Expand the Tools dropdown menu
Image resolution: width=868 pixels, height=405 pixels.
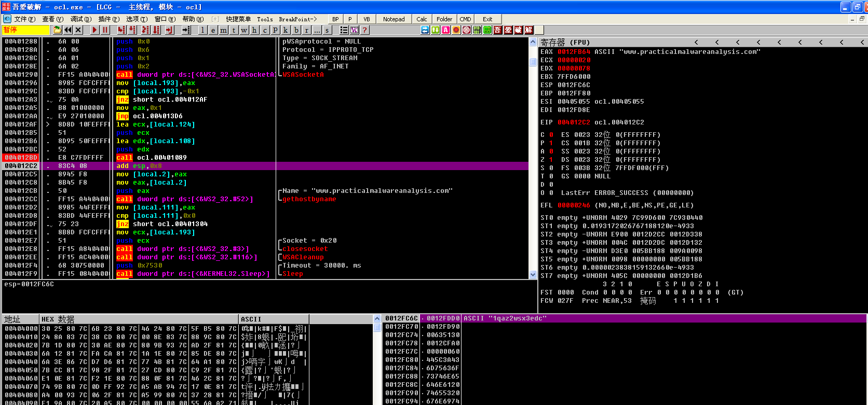tap(265, 19)
